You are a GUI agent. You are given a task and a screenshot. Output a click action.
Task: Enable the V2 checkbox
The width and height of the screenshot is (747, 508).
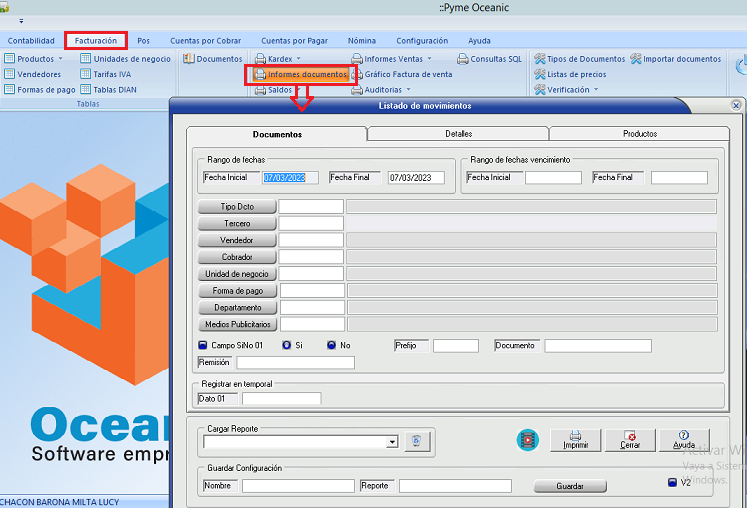click(672, 483)
